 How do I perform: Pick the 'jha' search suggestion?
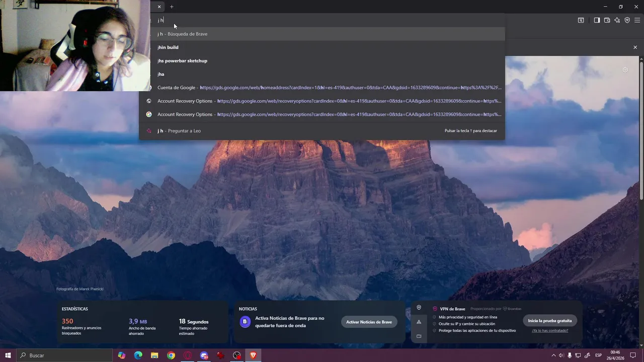(322, 74)
